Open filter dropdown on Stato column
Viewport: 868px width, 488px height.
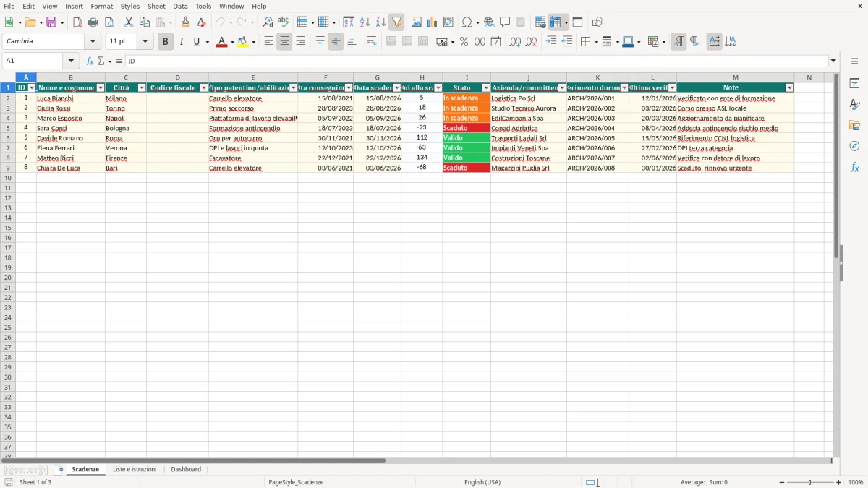486,88
